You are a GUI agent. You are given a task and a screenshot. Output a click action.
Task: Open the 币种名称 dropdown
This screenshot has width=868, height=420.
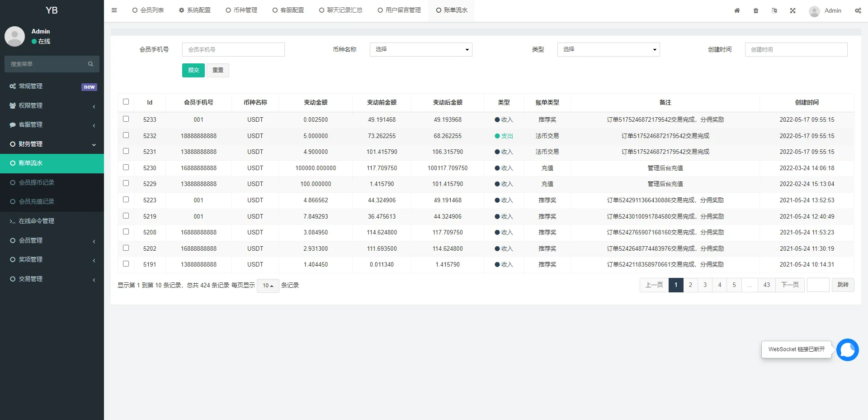click(420, 49)
